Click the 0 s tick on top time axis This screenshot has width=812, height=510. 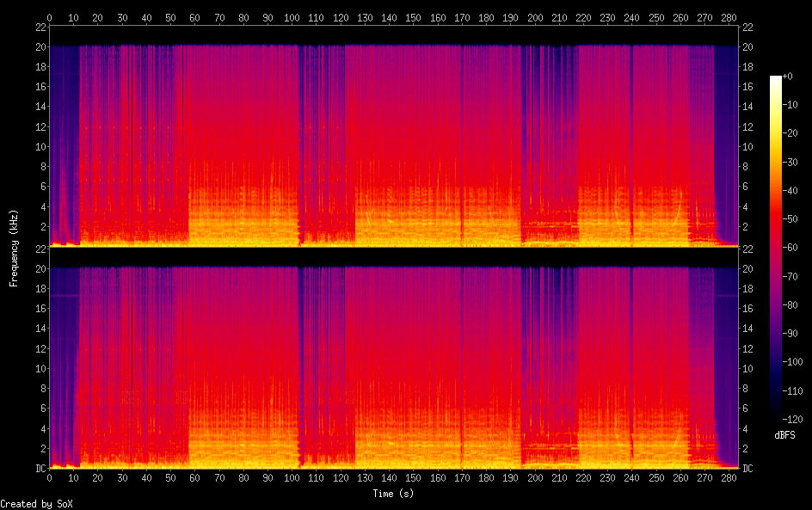[x=49, y=17]
